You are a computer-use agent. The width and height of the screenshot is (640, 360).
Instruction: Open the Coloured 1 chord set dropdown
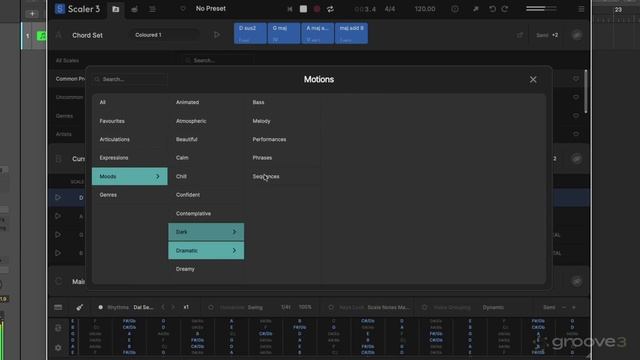coord(165,35)
